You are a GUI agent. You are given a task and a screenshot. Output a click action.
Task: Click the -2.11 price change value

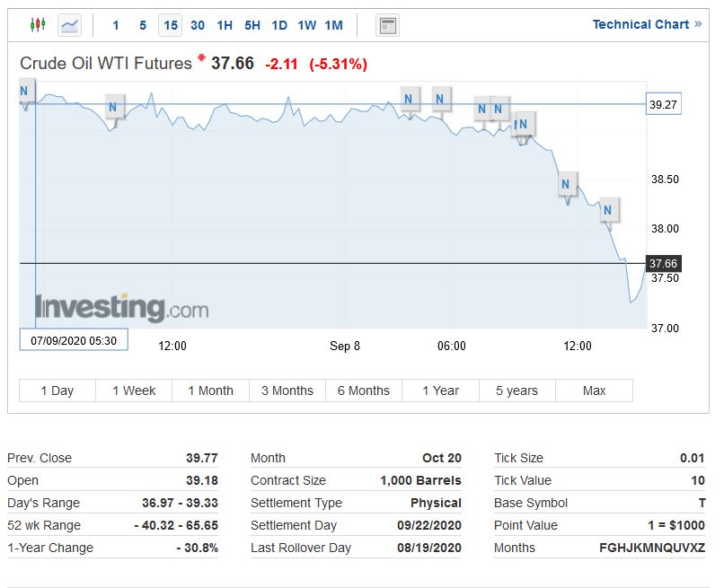(281, 64)
